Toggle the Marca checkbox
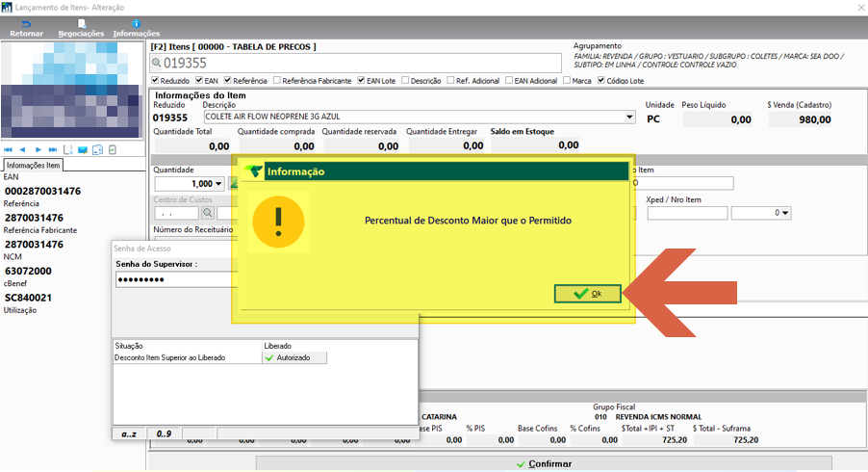 point(566,80)
